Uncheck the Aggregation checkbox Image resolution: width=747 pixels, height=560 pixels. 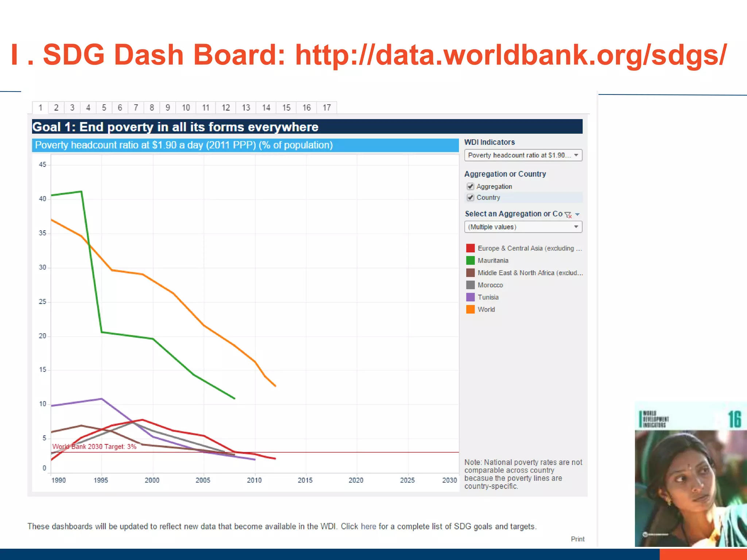point(471,186)
